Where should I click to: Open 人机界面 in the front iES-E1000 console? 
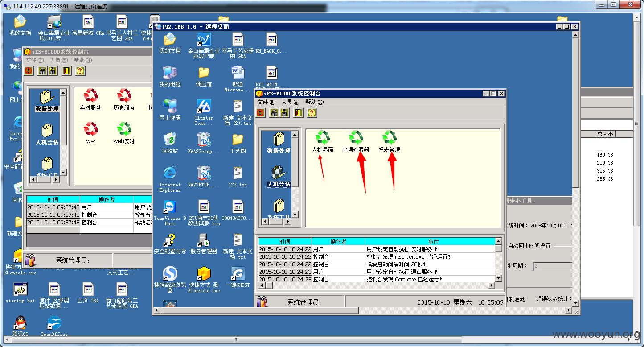click(322, 142)
